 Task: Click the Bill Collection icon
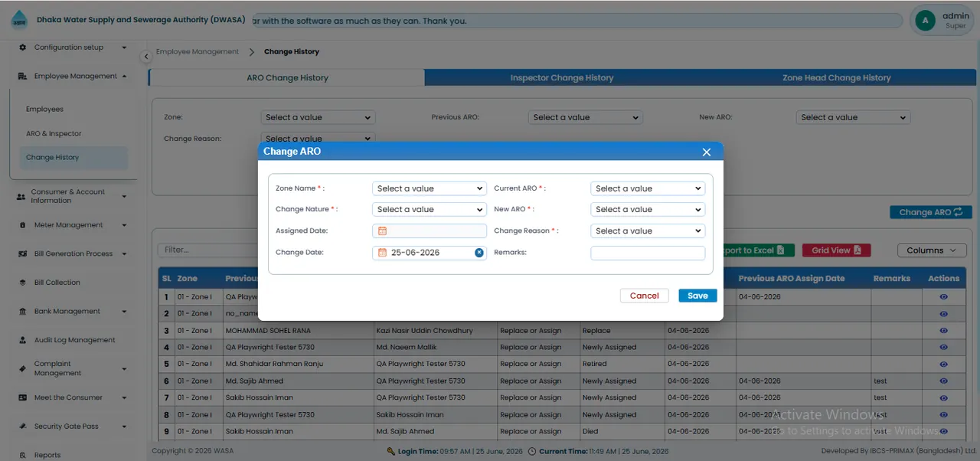click(x=22, y=283)
